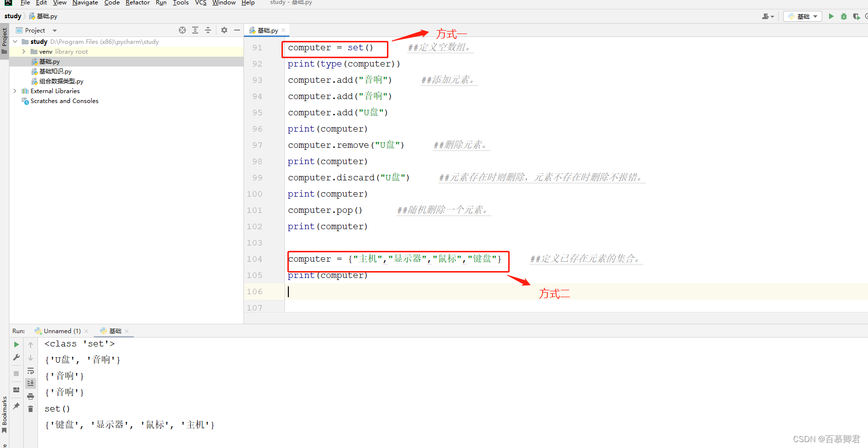The image size is (868, 448).
Task: Close the 基础.py editor tab
Action: click(x=283, y=31)
